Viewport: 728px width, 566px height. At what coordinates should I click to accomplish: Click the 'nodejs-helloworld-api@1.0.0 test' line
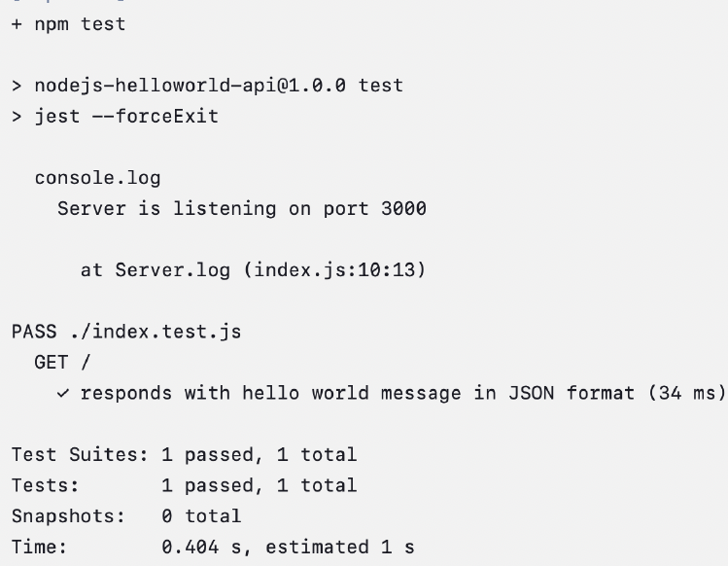pos(219,86)
